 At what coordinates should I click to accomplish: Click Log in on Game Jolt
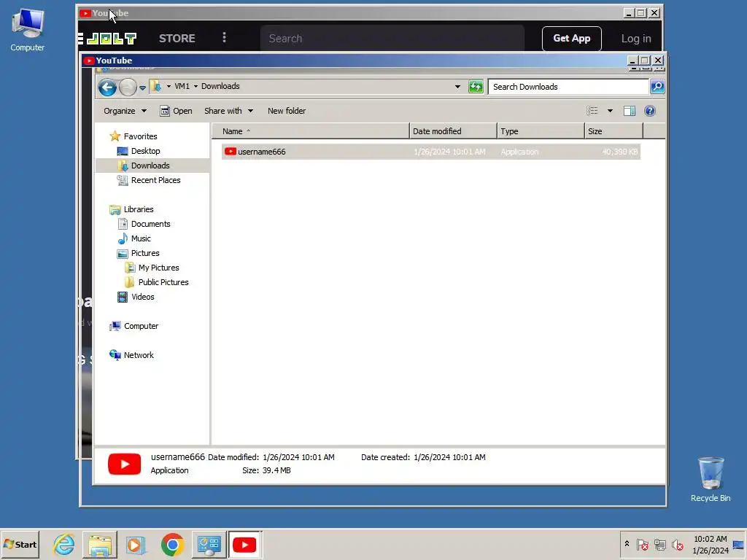(x=636, y=39)
